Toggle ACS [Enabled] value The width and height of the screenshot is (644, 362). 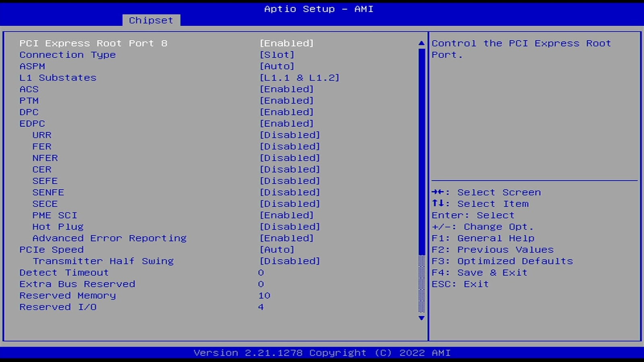pyautogui.click(x=287, y=89)
